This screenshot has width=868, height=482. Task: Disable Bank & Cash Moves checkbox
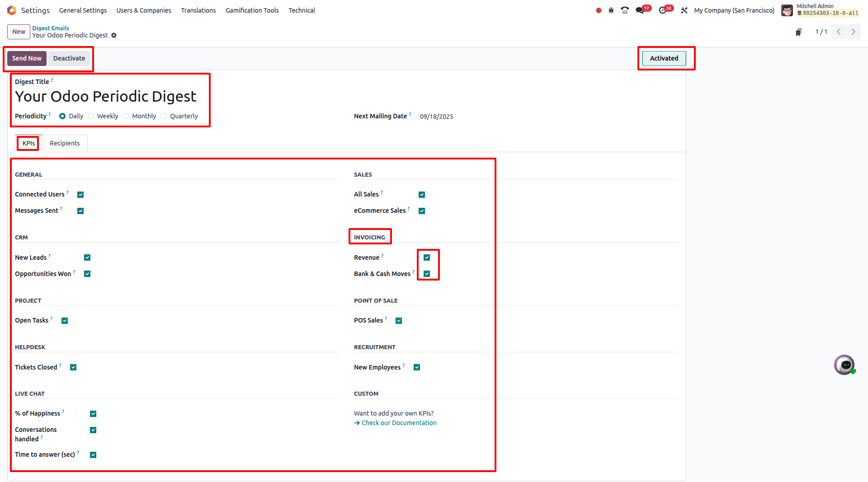(x=427, y=274)
